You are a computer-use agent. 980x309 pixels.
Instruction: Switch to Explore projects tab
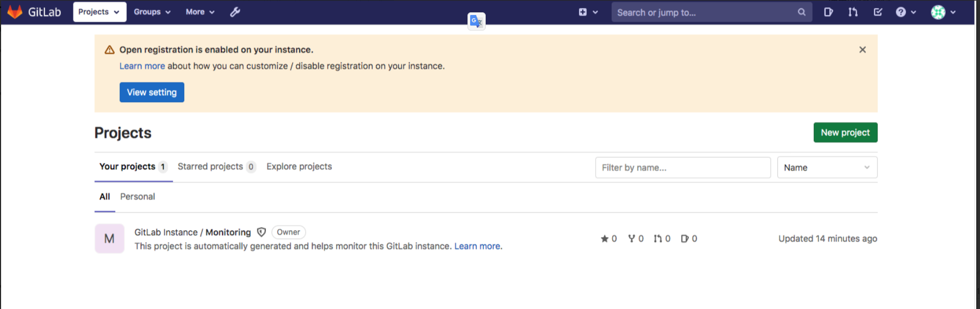tap(299, 167)
